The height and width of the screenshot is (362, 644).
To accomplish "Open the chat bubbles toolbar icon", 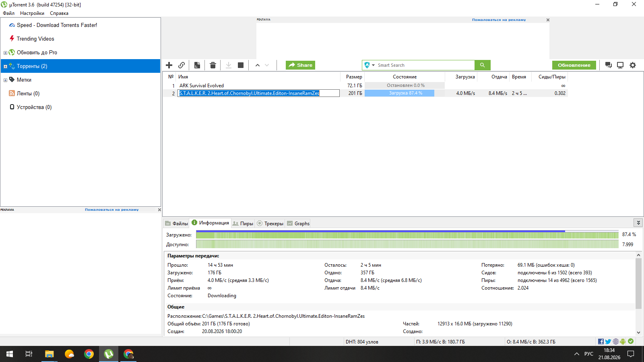I will pyautogui.click(x=609, y=65).
